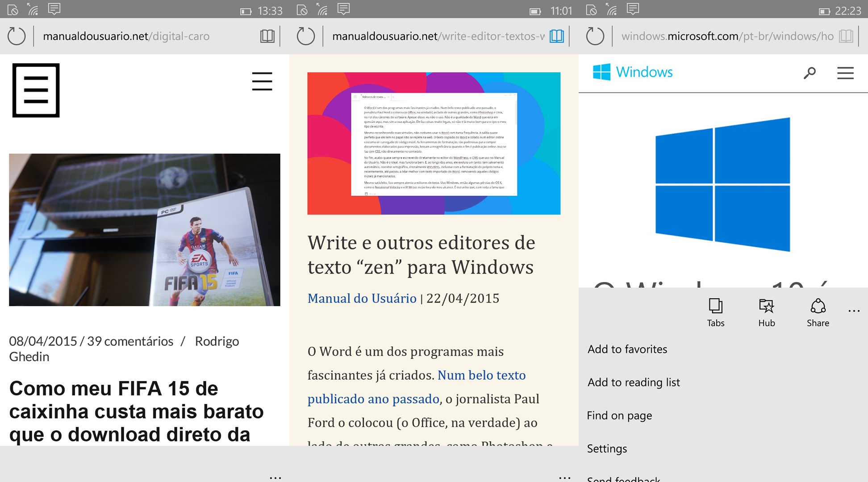Image resolution: width=868 pixels, height=482 pixels.
Task: Open hamburger menu on Manual do Usuário page
Action: tap(262, 82)
